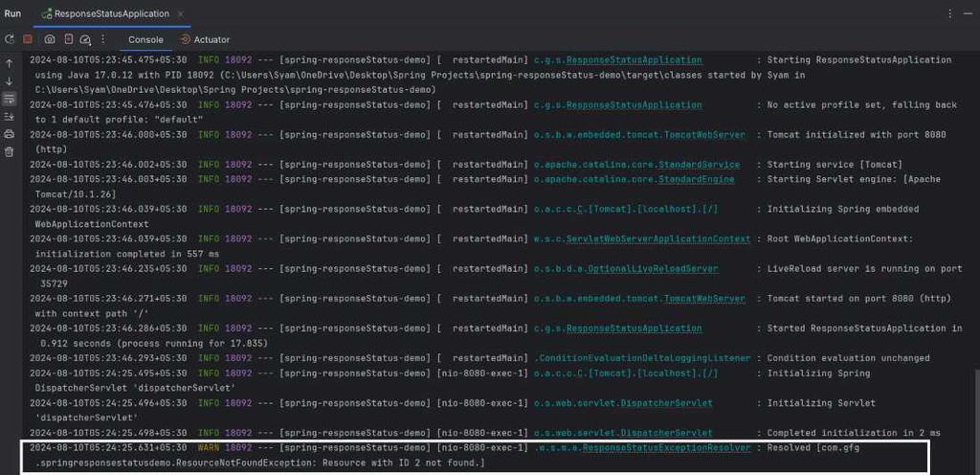Click 'initialization completed in 557 ms' text
This screenshot has height=475, width=980.
(x=127, y=254)
